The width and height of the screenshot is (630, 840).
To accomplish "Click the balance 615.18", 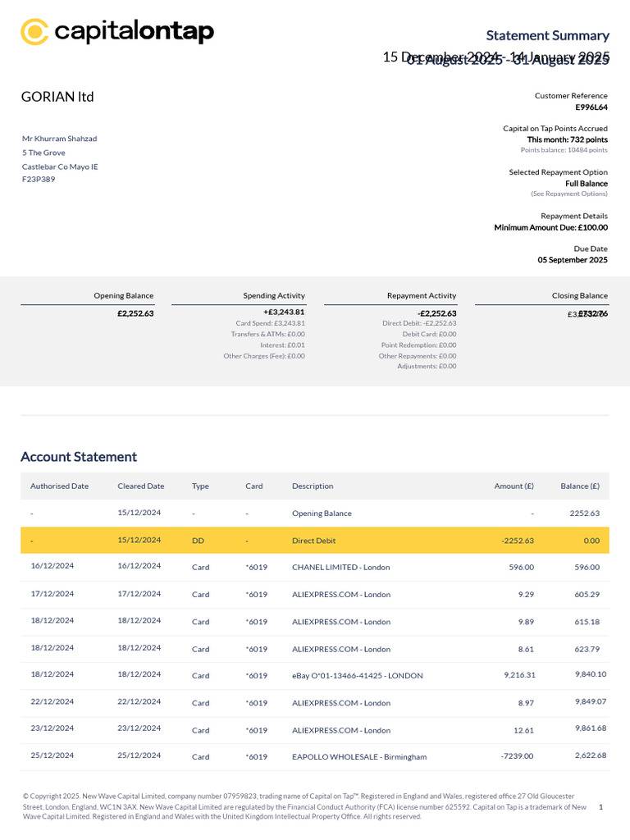I will pos(587,622).
